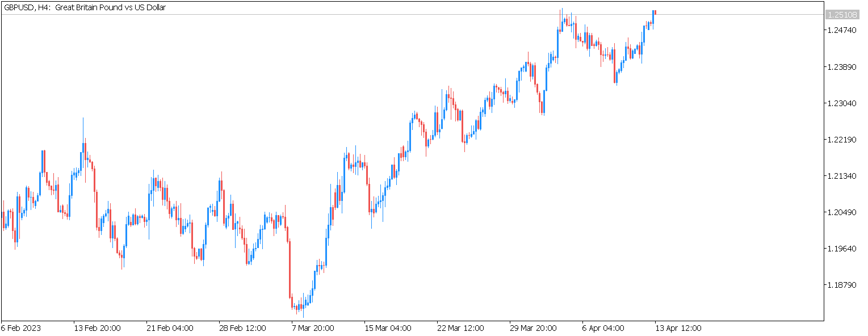Click the 7 Mar 20:00 time label

click(x=313, y=328)
